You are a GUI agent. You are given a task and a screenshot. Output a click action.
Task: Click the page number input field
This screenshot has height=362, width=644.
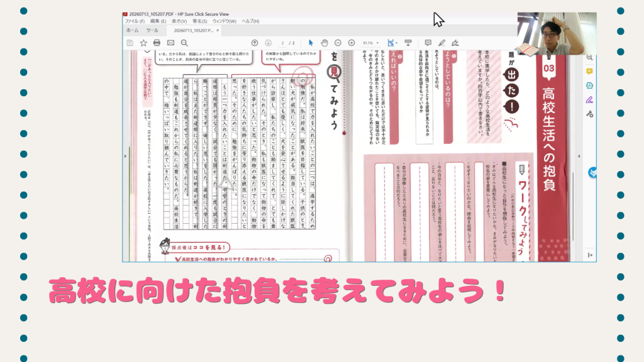[282, 43]
